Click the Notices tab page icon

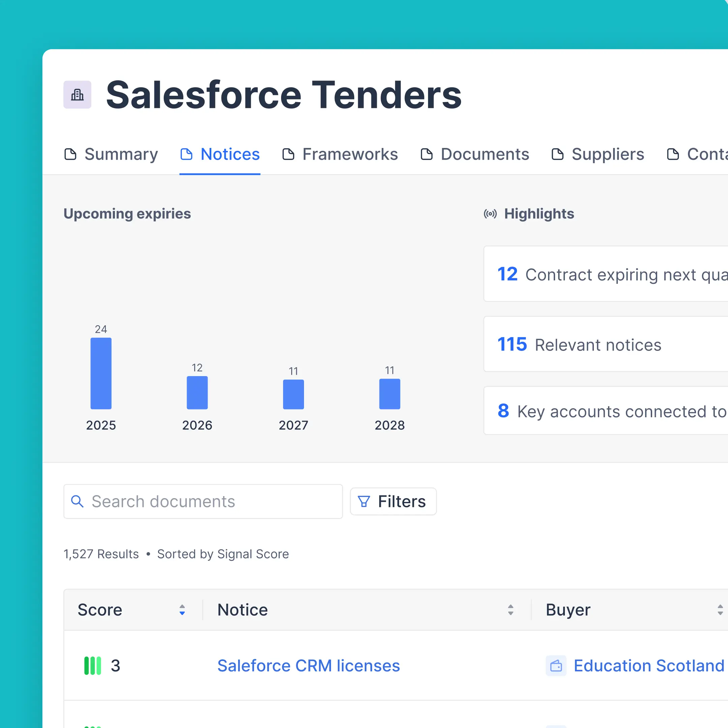point(186,154)
